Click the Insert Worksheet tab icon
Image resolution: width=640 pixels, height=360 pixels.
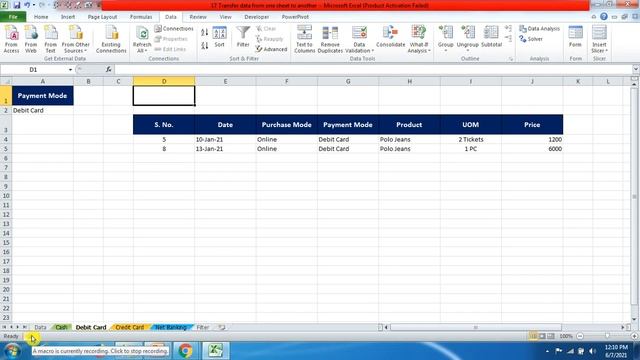222,327
